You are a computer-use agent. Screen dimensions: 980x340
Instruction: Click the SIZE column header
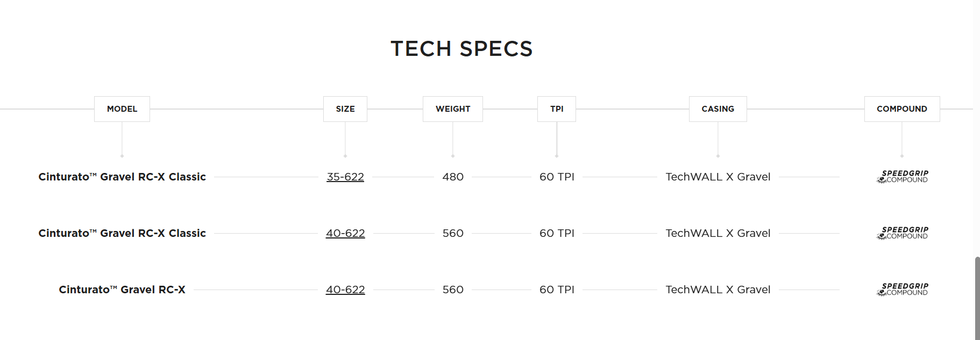pos(345,109)
